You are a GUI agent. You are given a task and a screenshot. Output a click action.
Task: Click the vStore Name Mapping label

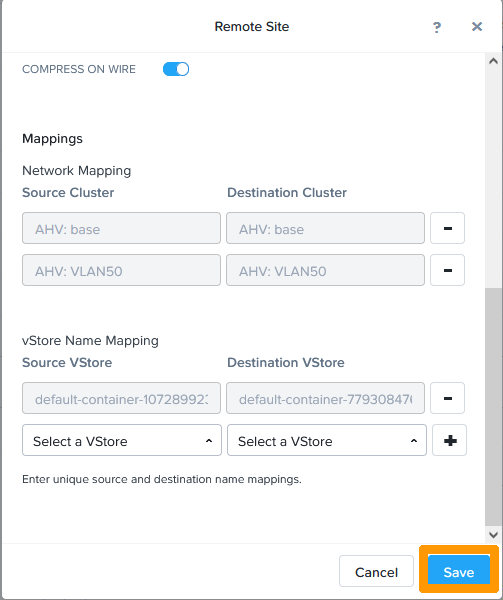coord(90,341)
